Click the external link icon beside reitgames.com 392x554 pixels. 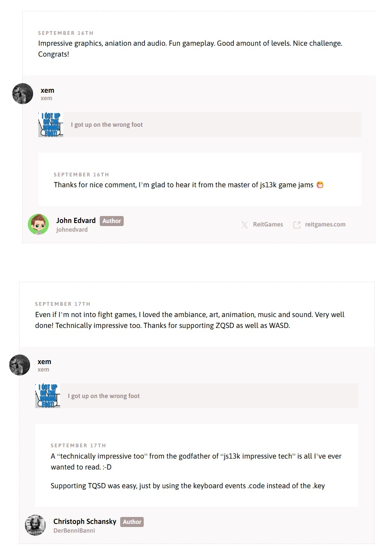297,225
